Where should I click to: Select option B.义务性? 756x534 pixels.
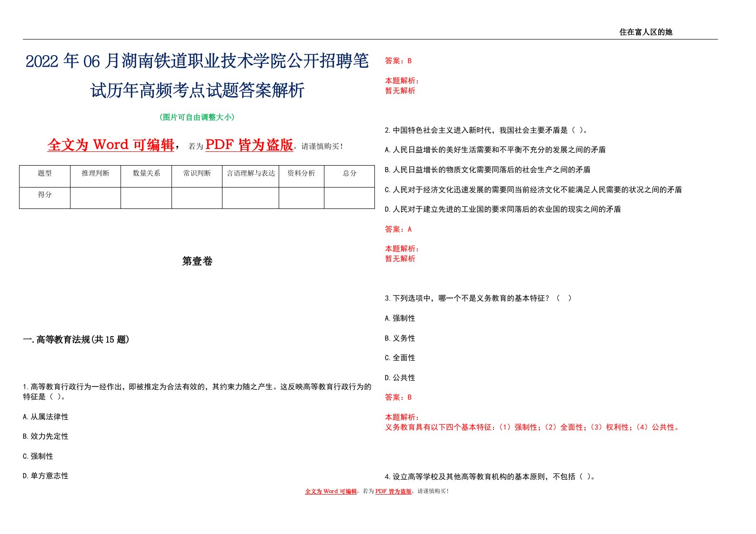tap(400, 338)
